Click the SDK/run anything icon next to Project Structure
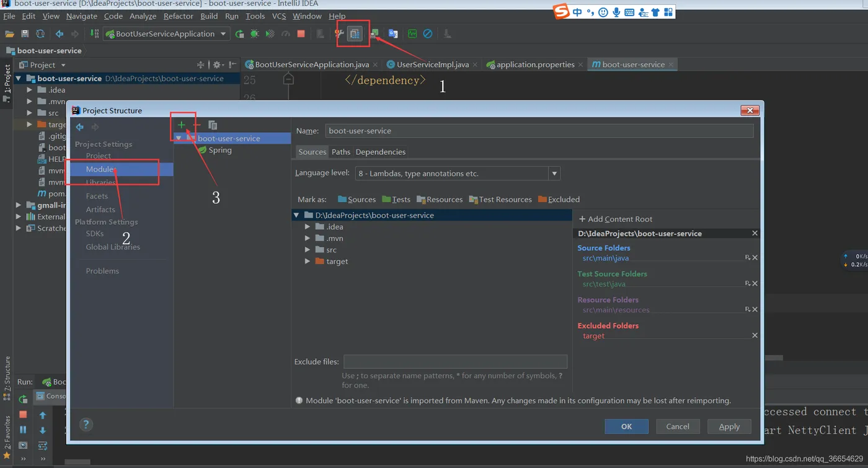868x468 pixels. pyautogui.click(x=374, y=34)
